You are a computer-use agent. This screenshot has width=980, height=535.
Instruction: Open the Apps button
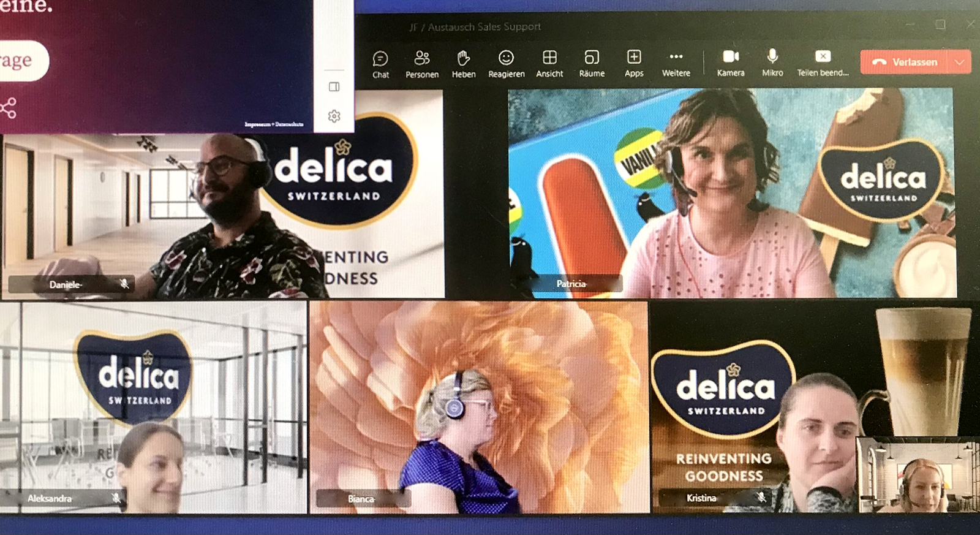(x=634, y=64)
